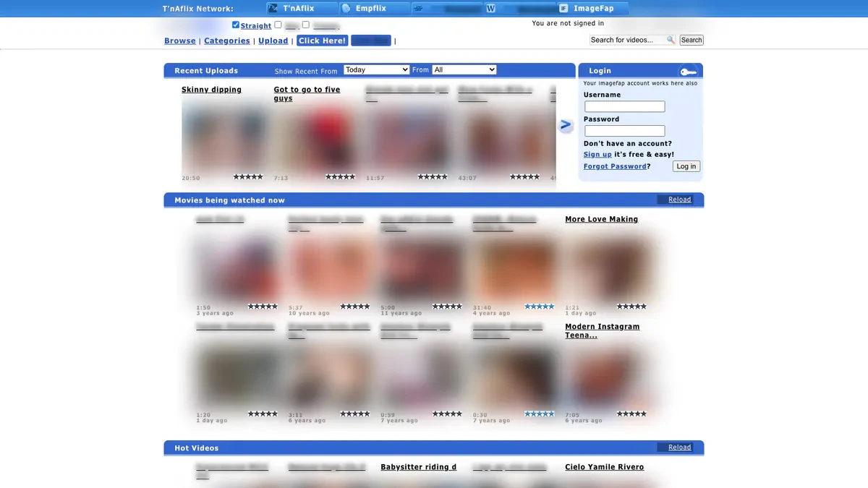Click the star rating beside 7:13 duration
Image resolution: width=868 pixels, height=488 pixels.
click(x=340, y=177)
